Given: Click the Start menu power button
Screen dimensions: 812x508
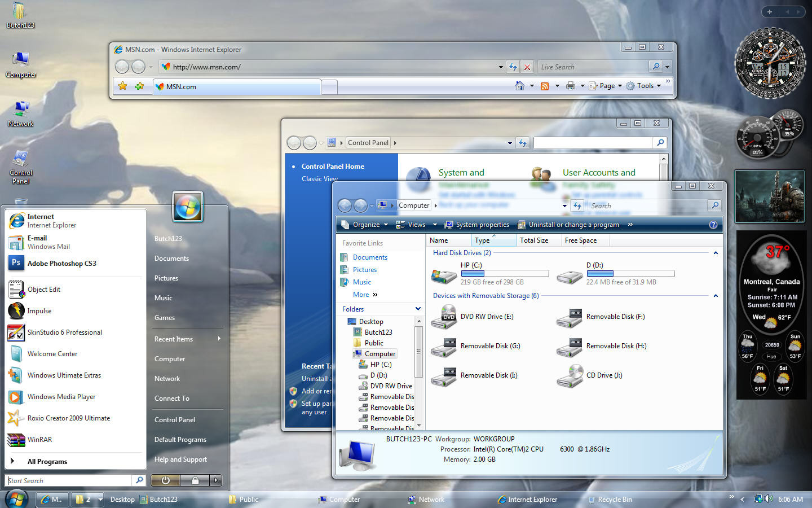Looking at the screenshot, I should coord(165,480).
